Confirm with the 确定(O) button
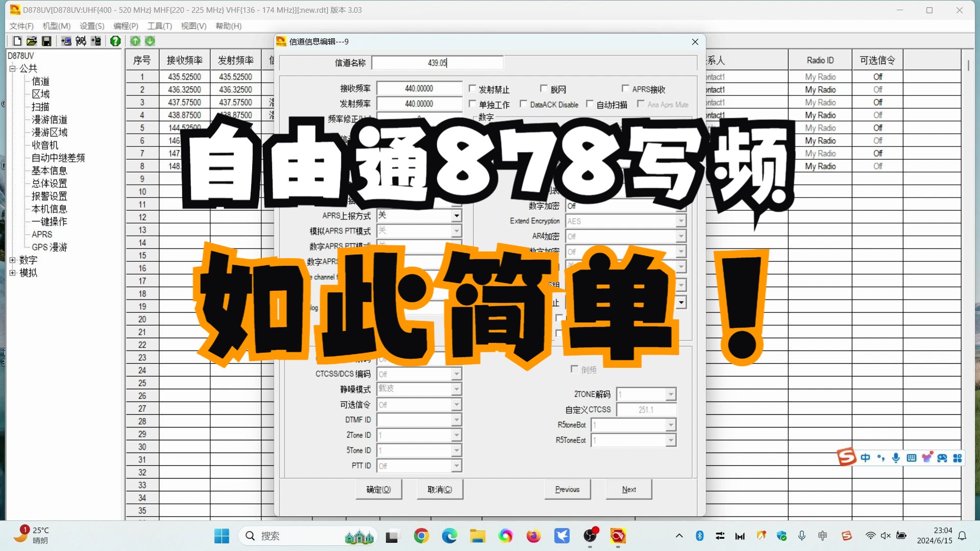This screenshot has width=980, height=551. (x=379, y=489)
